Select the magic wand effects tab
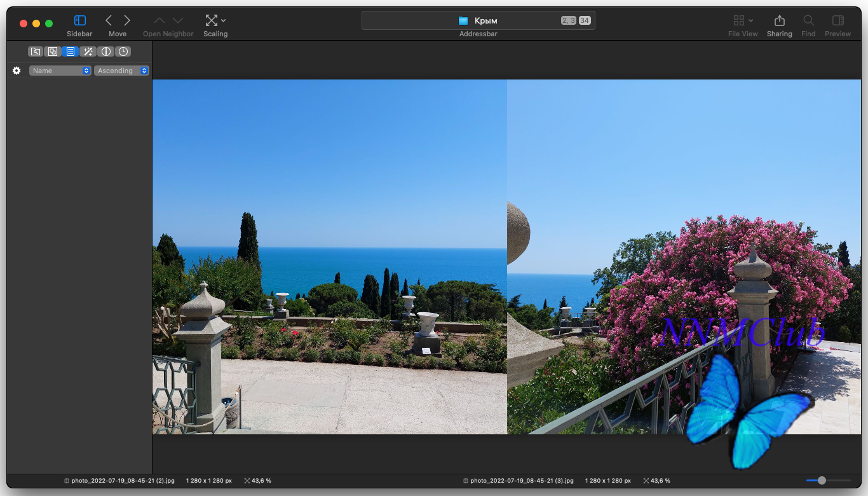The image size is (868, 496). (x=88, y=52)
